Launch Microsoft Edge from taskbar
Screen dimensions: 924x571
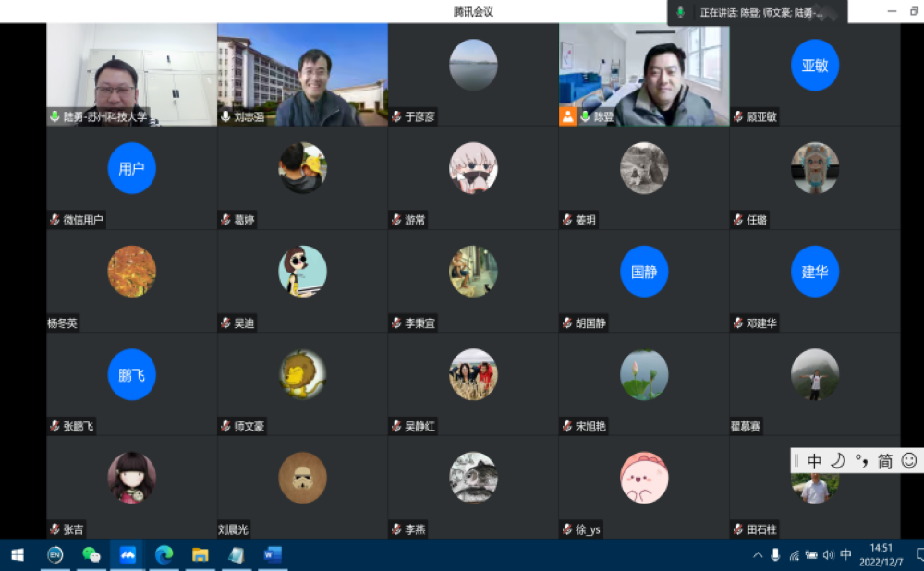tap(164, 554)
